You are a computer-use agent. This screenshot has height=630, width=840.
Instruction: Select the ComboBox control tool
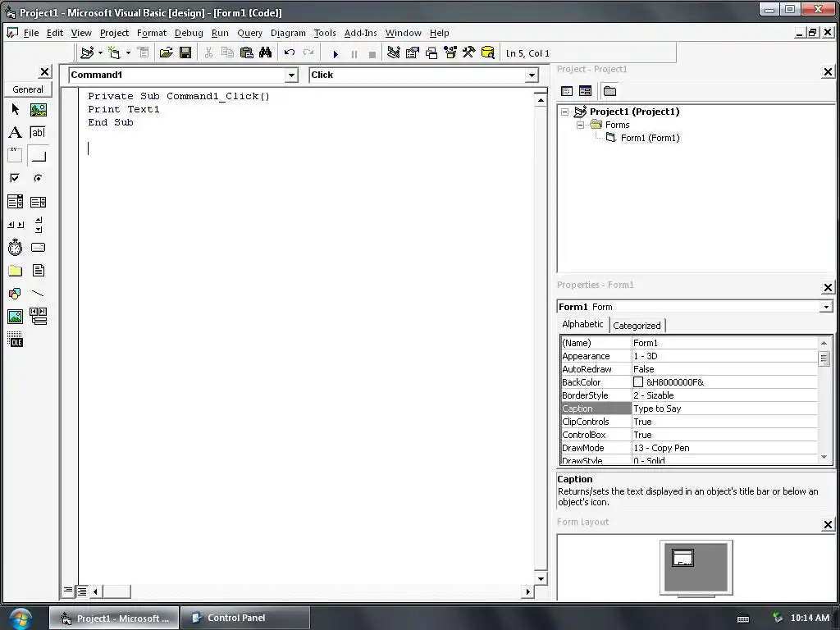pos(15,202)
